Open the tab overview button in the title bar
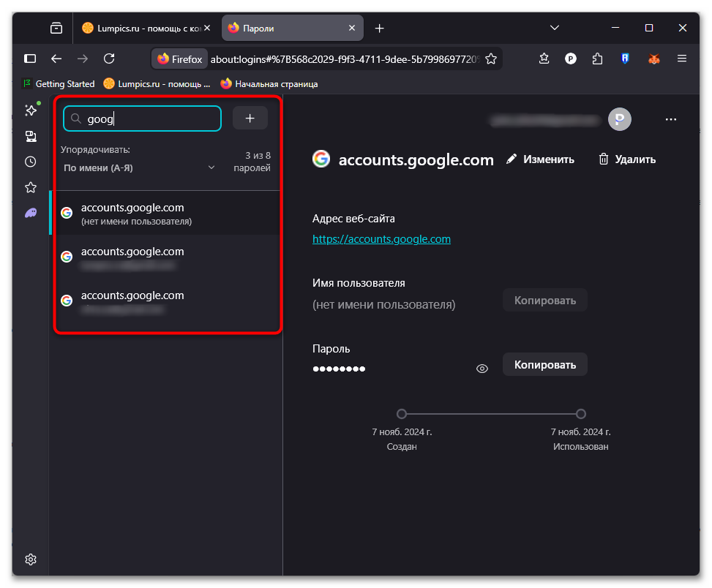This screenshot has height=588, width=712. [x=56, y=28]
